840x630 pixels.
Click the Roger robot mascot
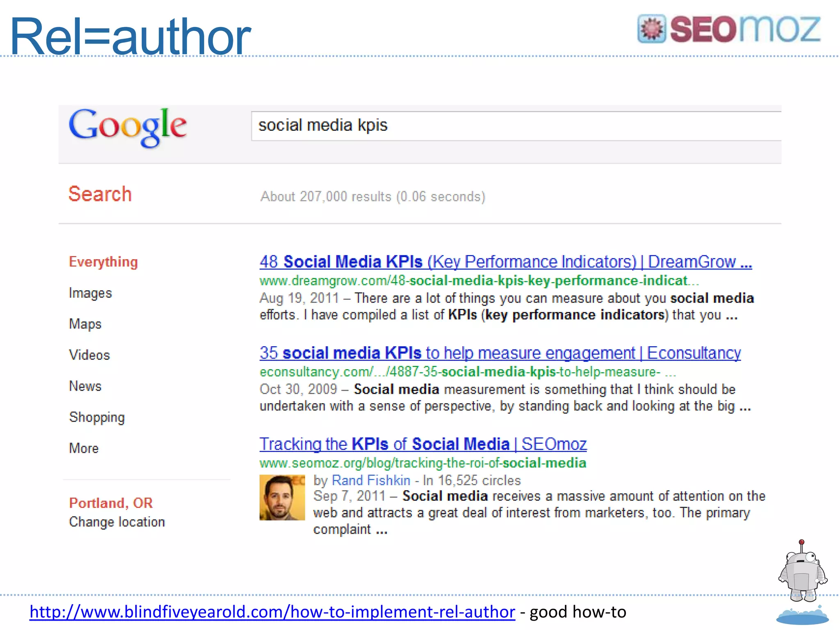click(x=803, y=571)
